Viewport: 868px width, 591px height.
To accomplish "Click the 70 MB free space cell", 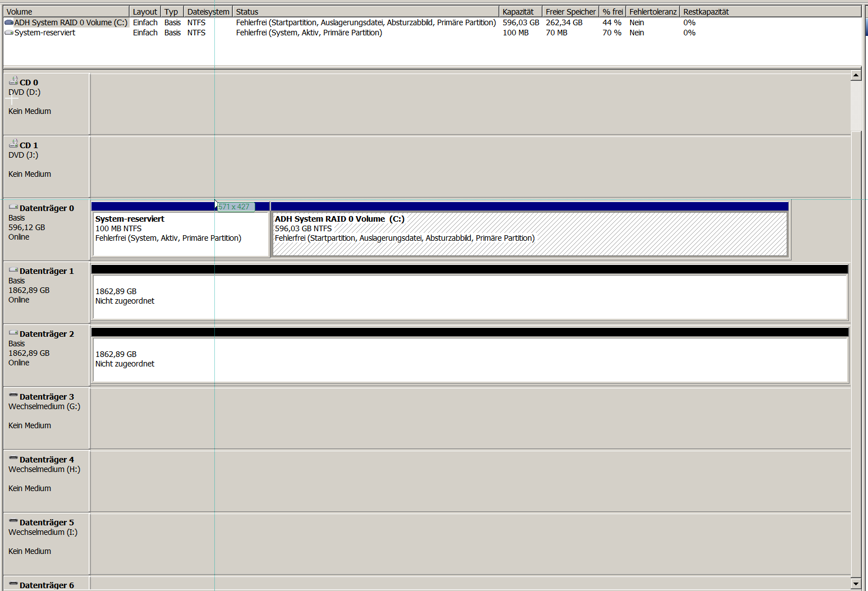I will [x=557, y=33].
